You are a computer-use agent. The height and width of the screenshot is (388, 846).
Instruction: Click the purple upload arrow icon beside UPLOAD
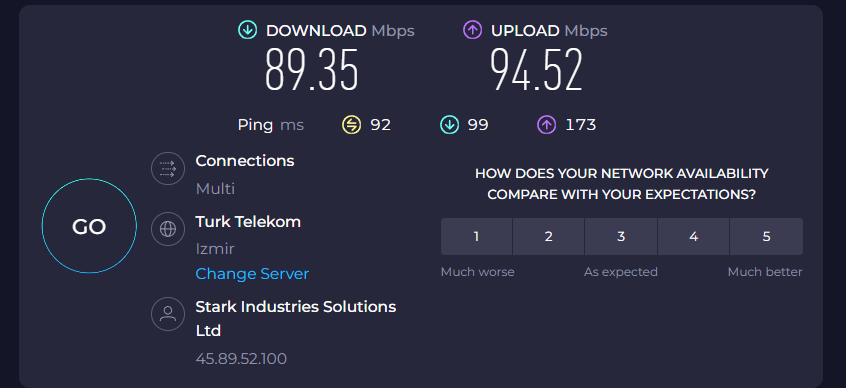(472, 30)
